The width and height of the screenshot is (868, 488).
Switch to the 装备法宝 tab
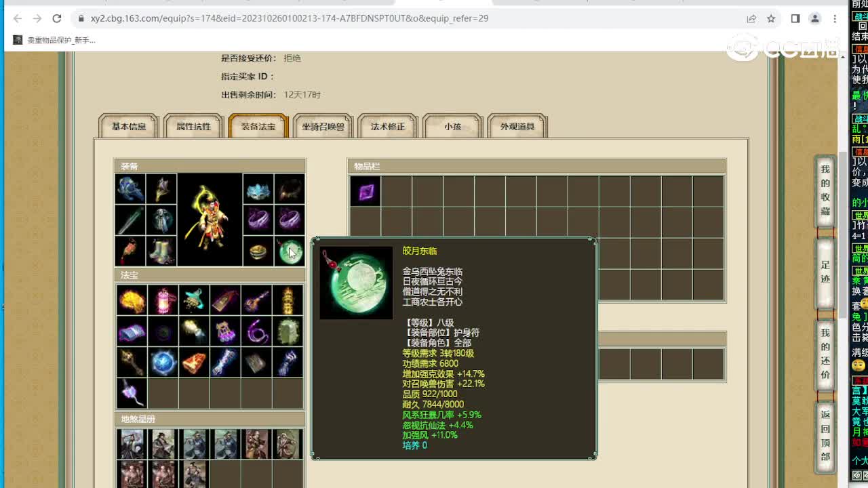tap(258, 126)
